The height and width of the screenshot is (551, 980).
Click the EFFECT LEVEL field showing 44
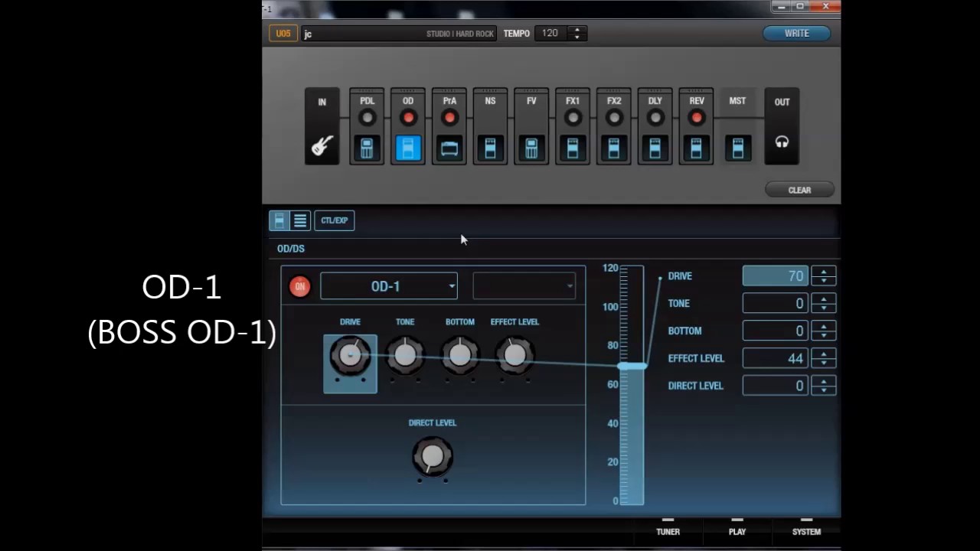(776, 358)
